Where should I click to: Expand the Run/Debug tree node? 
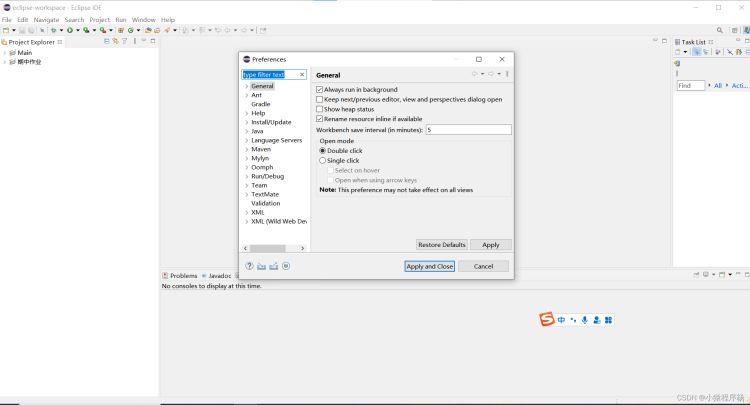coord(246,176)
